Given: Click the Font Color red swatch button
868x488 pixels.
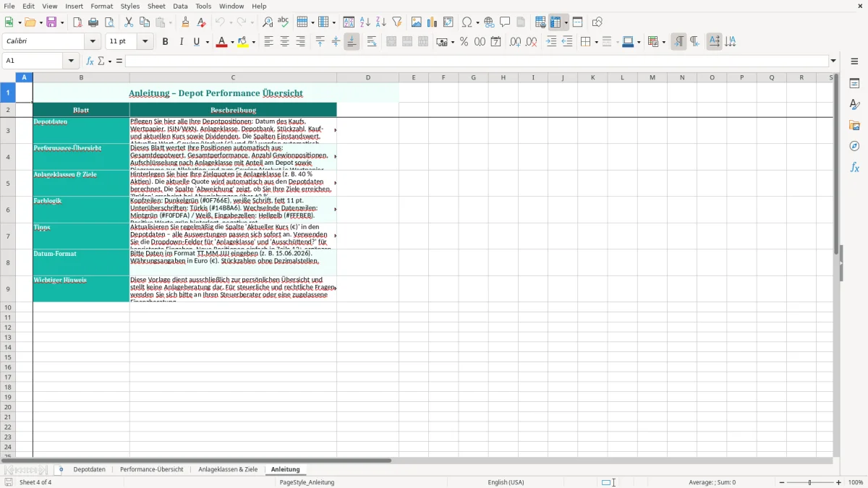Looking at the screenshot, I should point(221,42).
